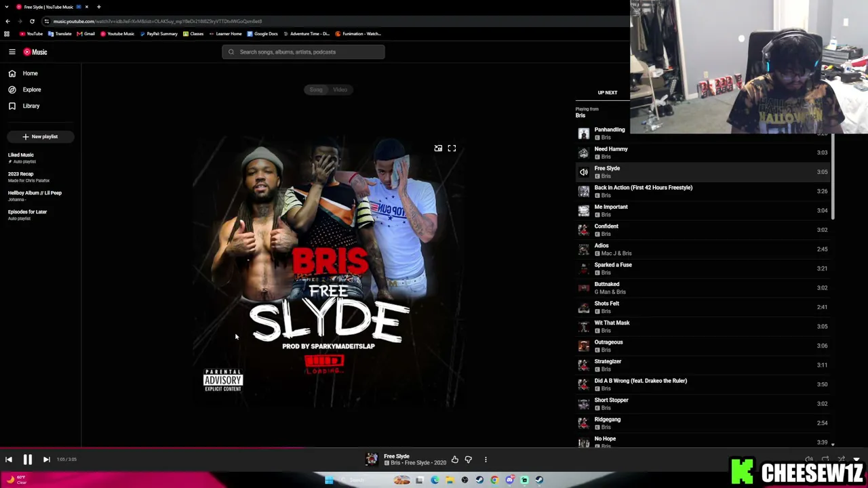Viewport: 868px width, 488px height.
Task: Open the browser apps grid icon
Action: [7, 34]
